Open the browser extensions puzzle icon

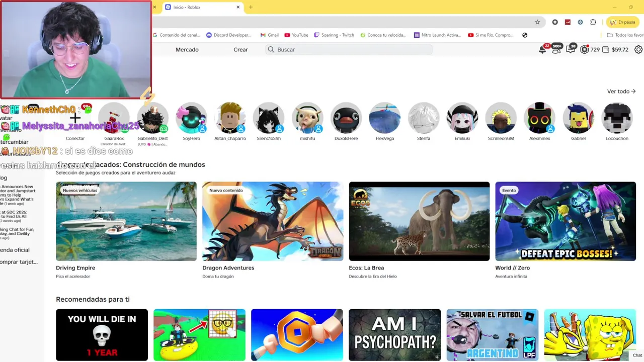593,22
